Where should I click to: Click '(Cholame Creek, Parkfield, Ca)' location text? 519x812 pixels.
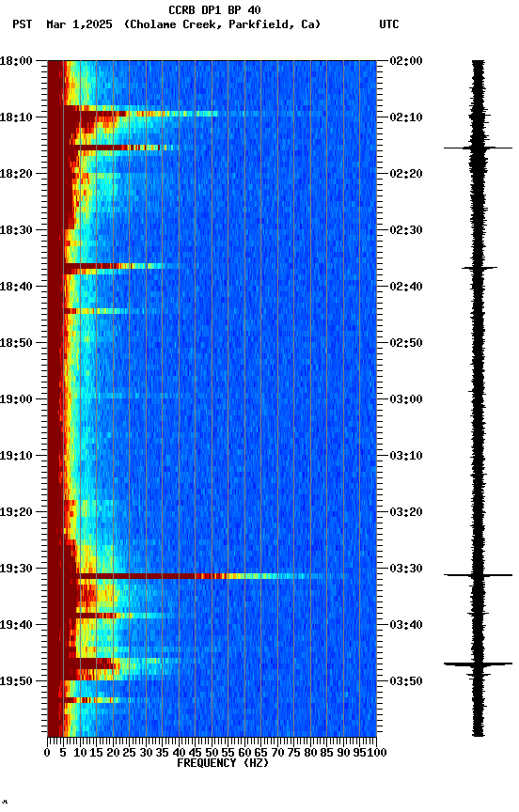(222, 24)
